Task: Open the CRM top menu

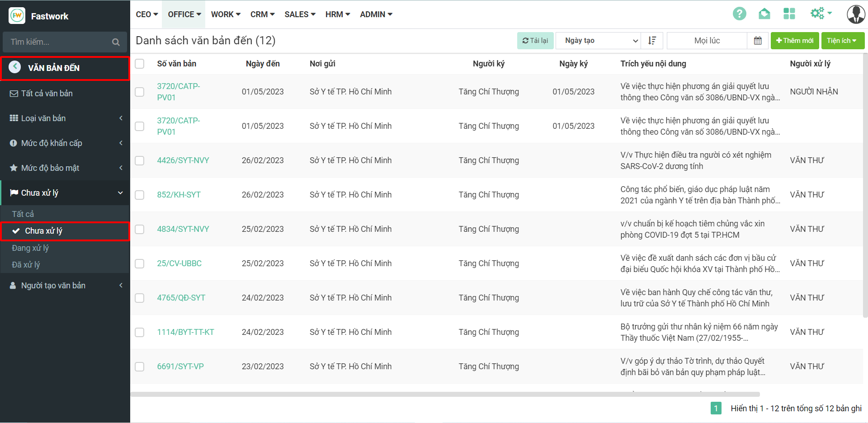Action: [262, 14]
